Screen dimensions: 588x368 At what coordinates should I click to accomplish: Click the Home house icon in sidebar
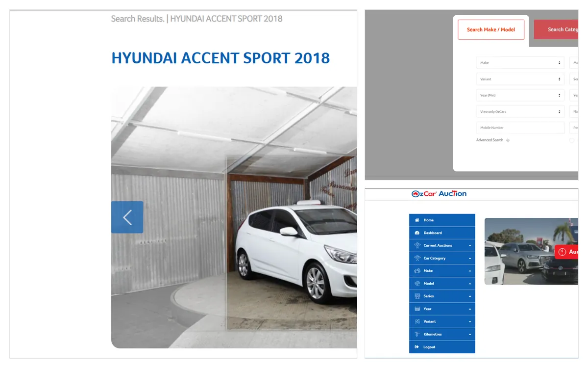point(417,220)
